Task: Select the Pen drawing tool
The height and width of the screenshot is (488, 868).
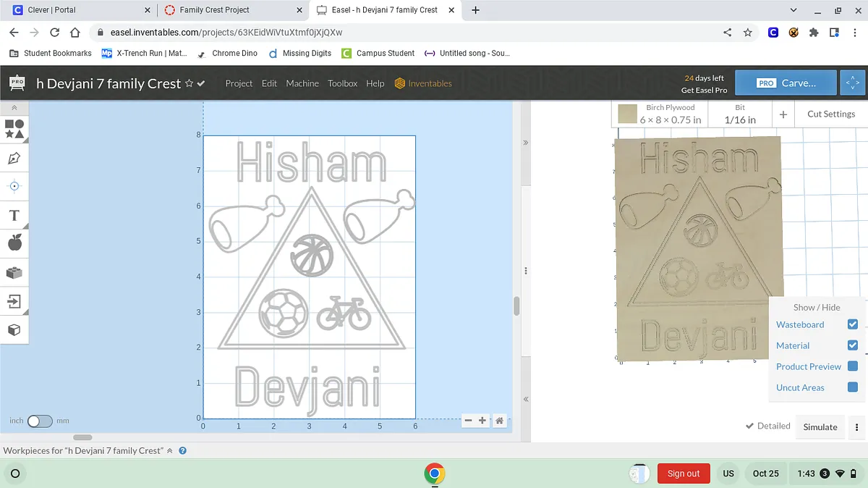Action: point(14,158)
